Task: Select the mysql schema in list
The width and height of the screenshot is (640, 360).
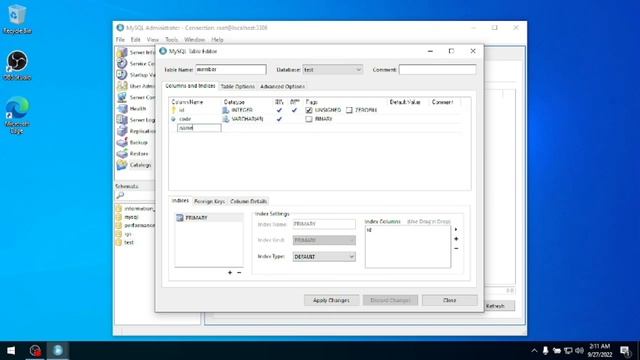Action: click(131, 217)
